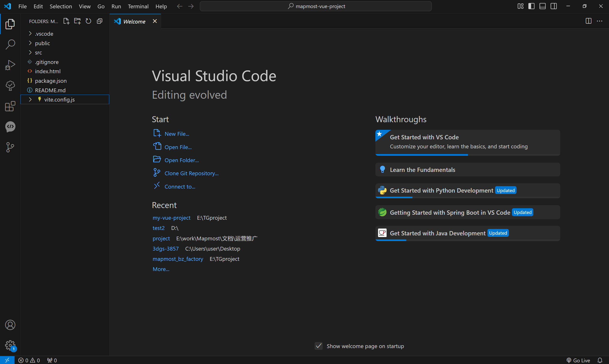Go forward with the navigation arrow
This screenshot has height=364, width=609.
(x=191, y=6)
